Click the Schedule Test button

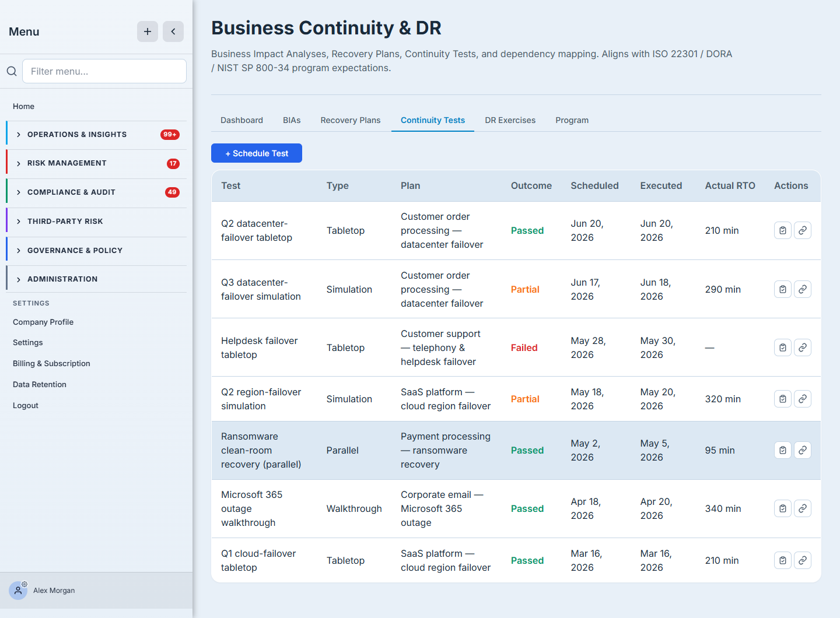coord(257,153)
